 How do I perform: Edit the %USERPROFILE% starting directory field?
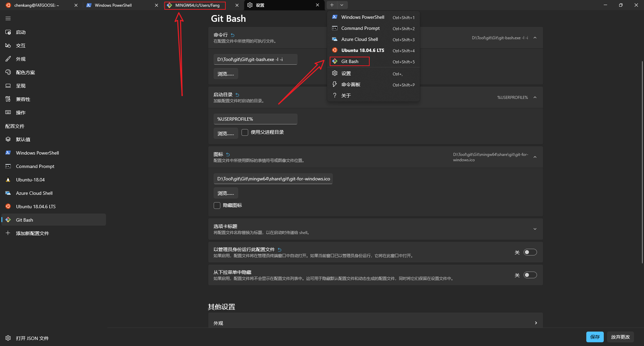click(255, 119)
